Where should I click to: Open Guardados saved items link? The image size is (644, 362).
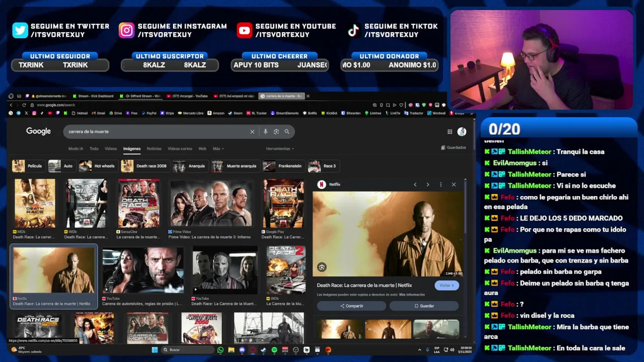point(453,148)
